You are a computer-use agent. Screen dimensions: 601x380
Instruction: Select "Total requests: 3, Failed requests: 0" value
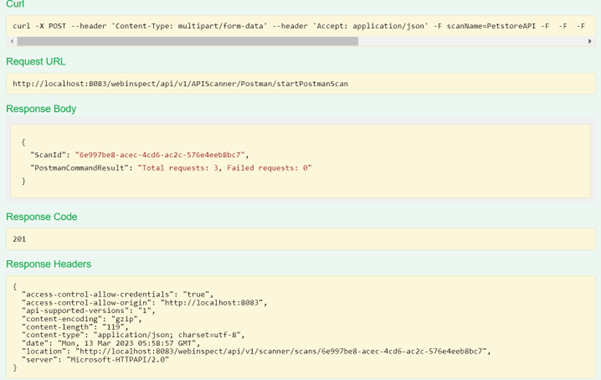pos(225,168)
